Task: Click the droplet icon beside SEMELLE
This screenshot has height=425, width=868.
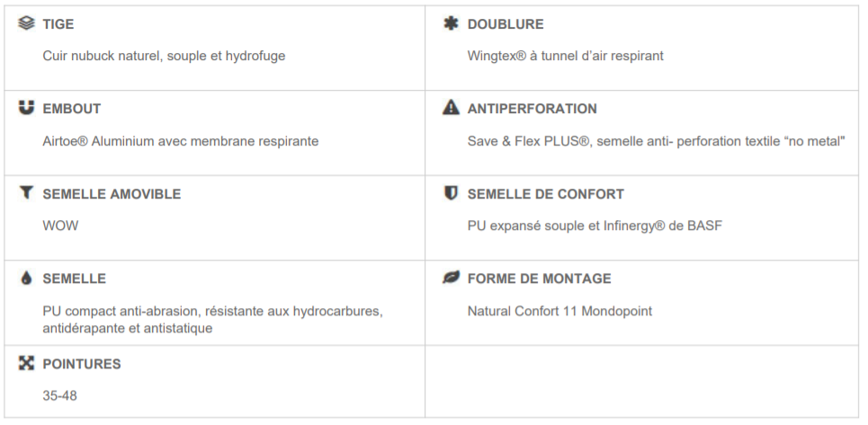Action: click(x=26, y=278)
